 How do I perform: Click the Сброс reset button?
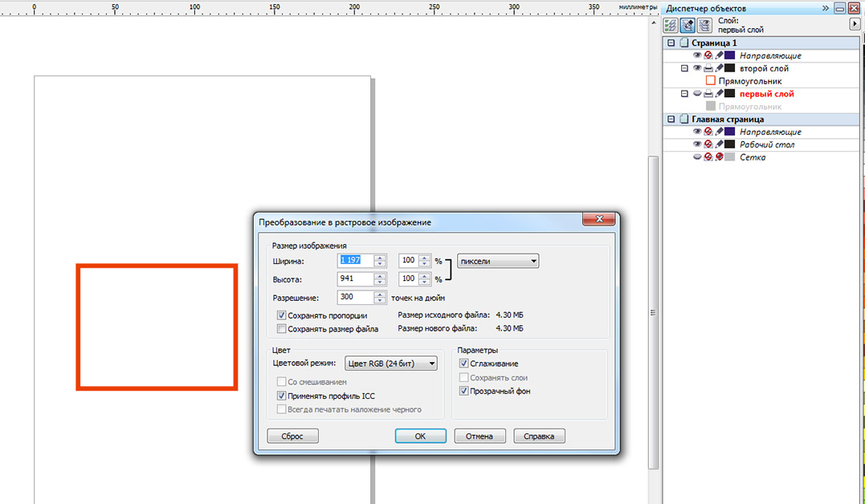tap(292, 436)
